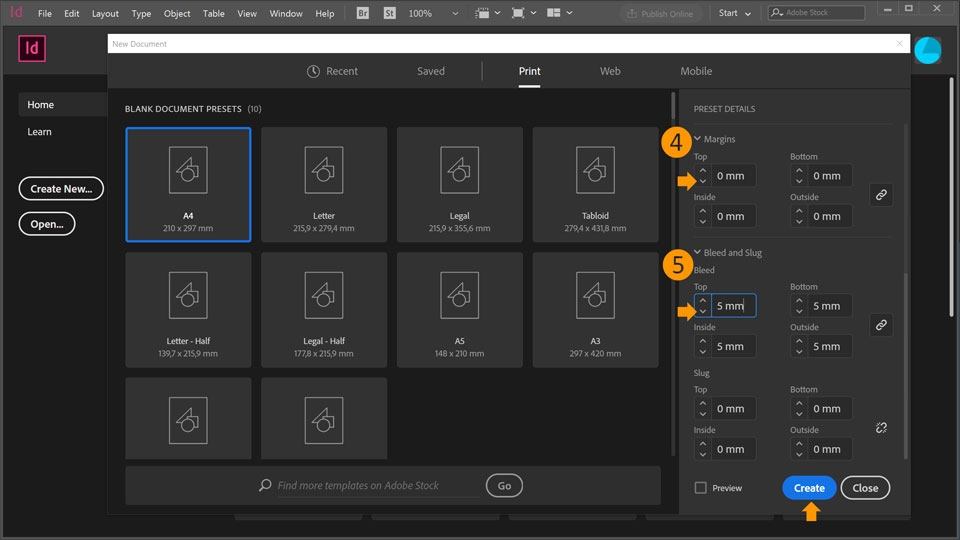
Task: Collapse the Margins section
Action: (697, 139)
